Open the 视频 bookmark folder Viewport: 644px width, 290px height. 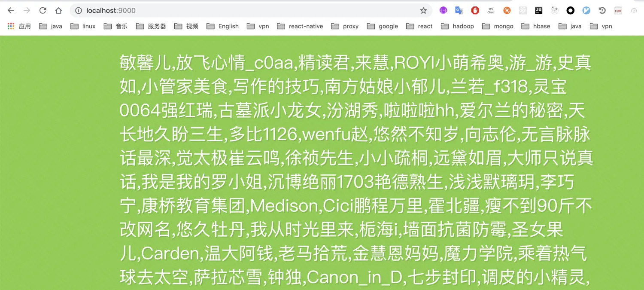tap(186, 26)
